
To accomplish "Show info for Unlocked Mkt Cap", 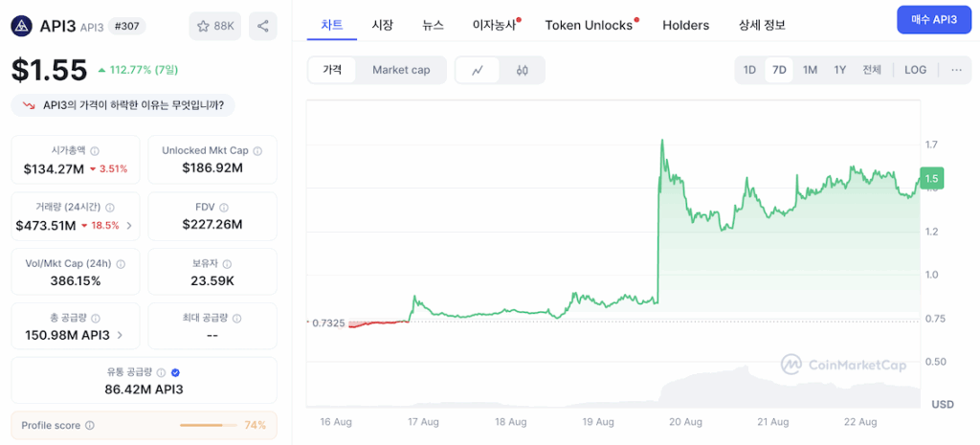I will [257, 151].
